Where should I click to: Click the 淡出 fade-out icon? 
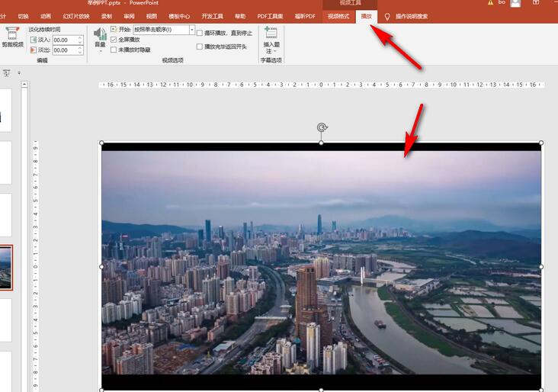(33, 50)
